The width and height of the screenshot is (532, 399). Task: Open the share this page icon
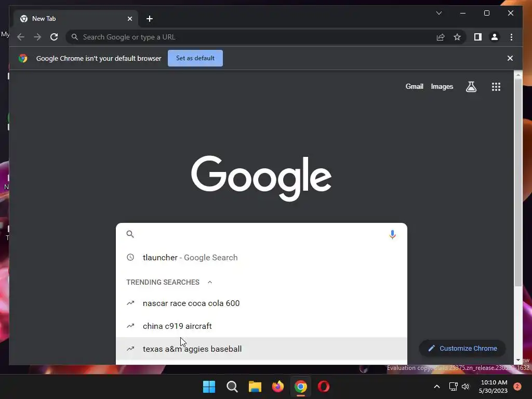pos(441,37)
